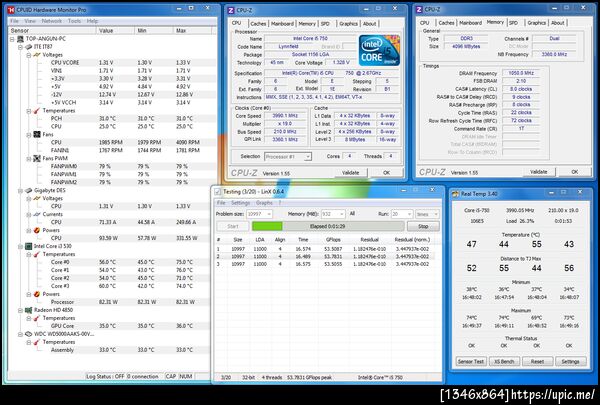Collapse the Gigabyte DES node
600x405 pixels.
tap(21, 190)
